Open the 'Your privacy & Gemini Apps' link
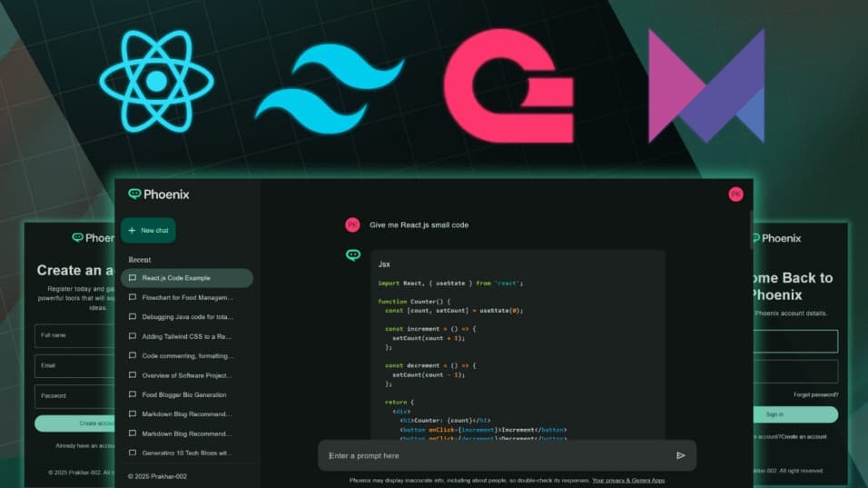The width and height of the screenshot is (868, 488). 628,480
